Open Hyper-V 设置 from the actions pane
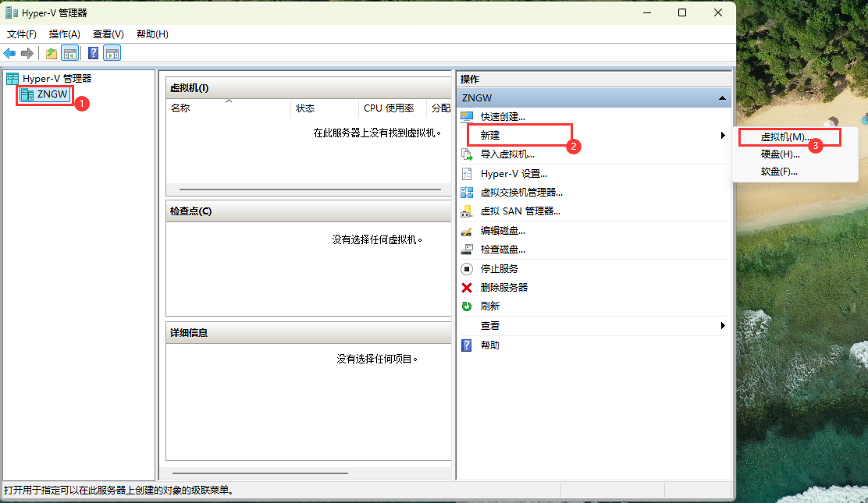 tap(513, 174)
